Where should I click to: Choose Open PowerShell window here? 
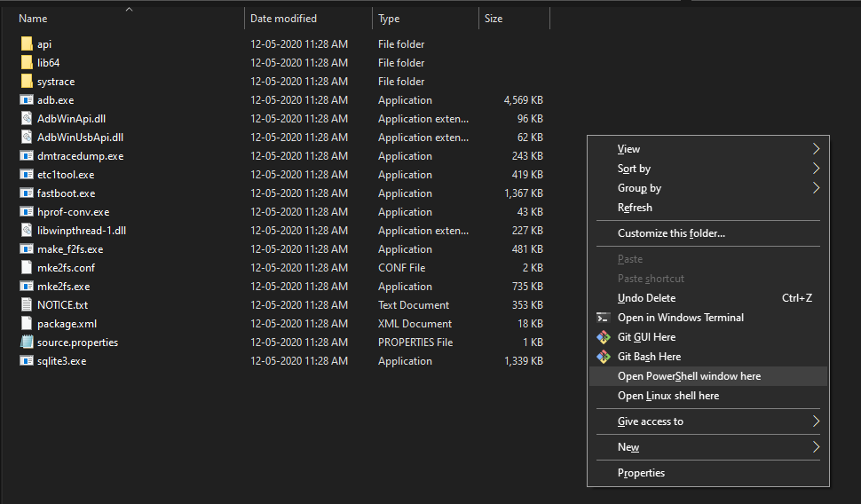click(689, 376)
